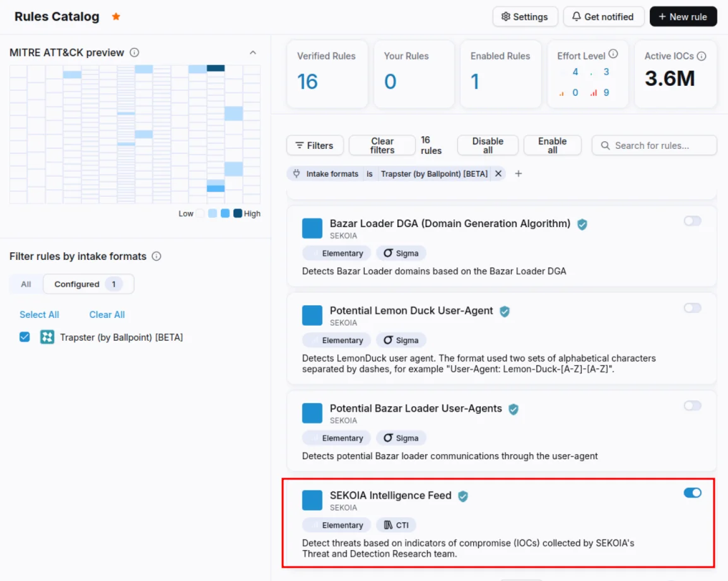Add another filter with plus icon
Viewport: 728px width, 581px height.
(x=519, y=173)
